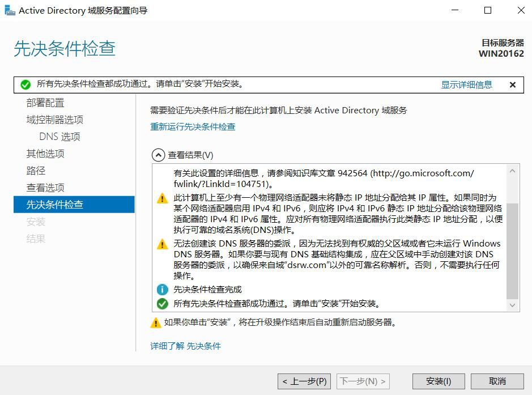Image resolution: width=532 pixels, height=395 pixels.
Task: Minimize the wizard window
Action: [455, 11]
